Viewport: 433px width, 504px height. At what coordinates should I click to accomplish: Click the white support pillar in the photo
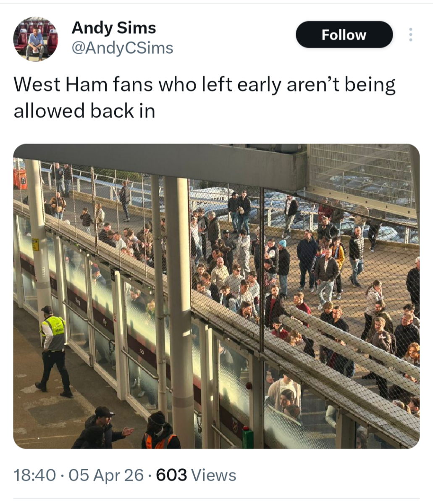click(180, 294)
